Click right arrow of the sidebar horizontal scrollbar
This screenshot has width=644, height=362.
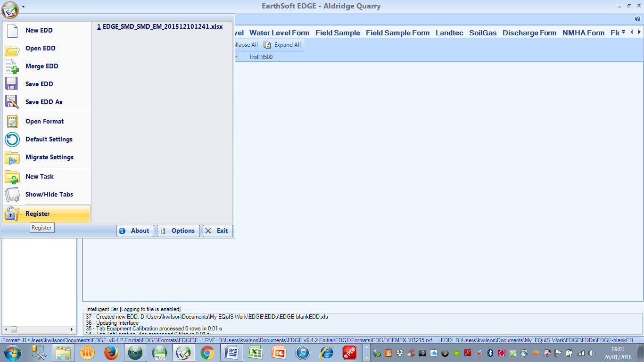(72, 330)
